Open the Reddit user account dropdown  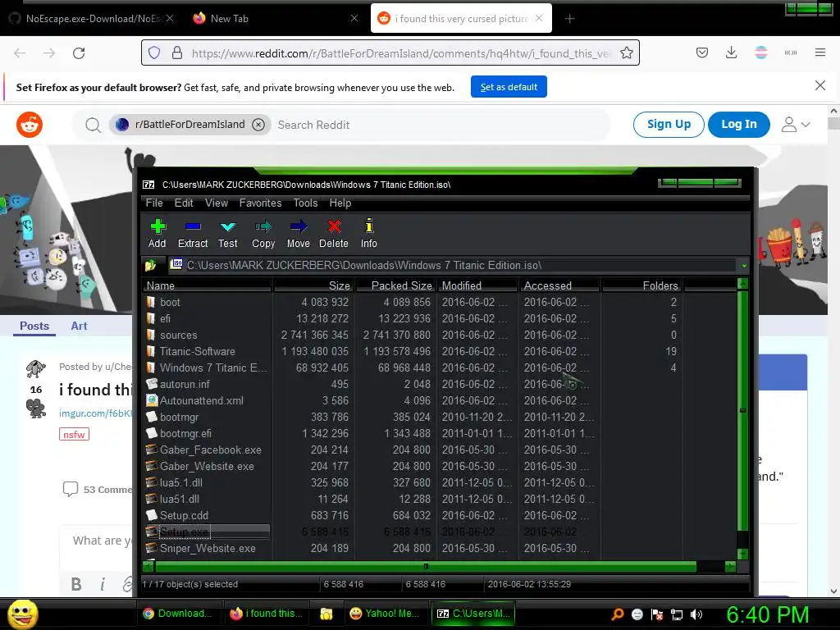(796, 125)
